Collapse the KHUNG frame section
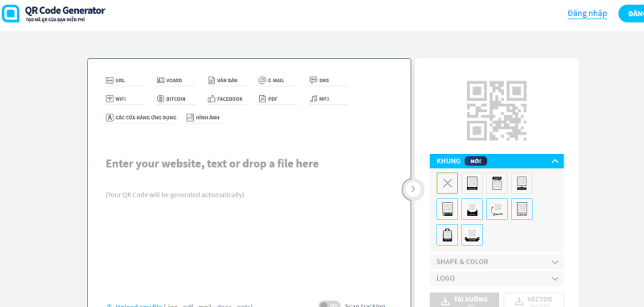Image resolution: width=644 pixels, height=307 pixels. pyautogui.click(x=497, y=161)
